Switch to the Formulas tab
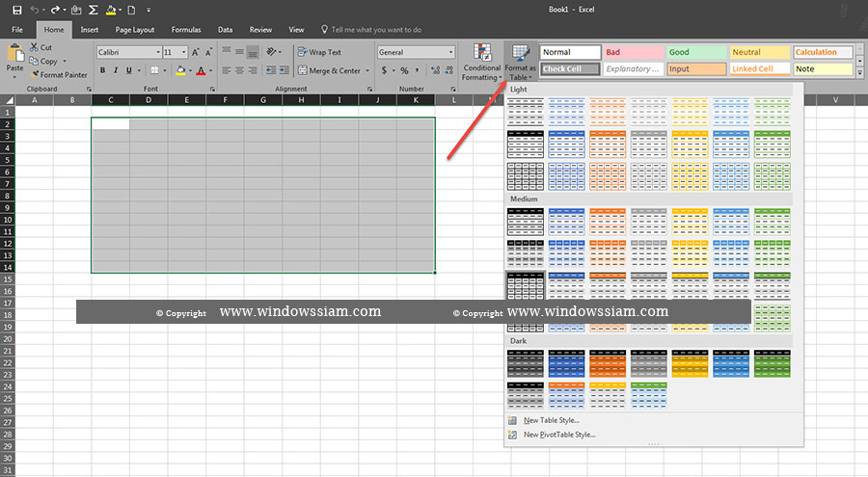 186,30
